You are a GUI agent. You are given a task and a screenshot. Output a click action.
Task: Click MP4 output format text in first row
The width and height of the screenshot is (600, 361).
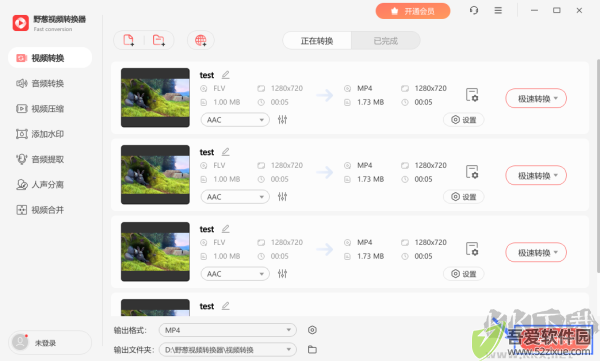[365, 88]
